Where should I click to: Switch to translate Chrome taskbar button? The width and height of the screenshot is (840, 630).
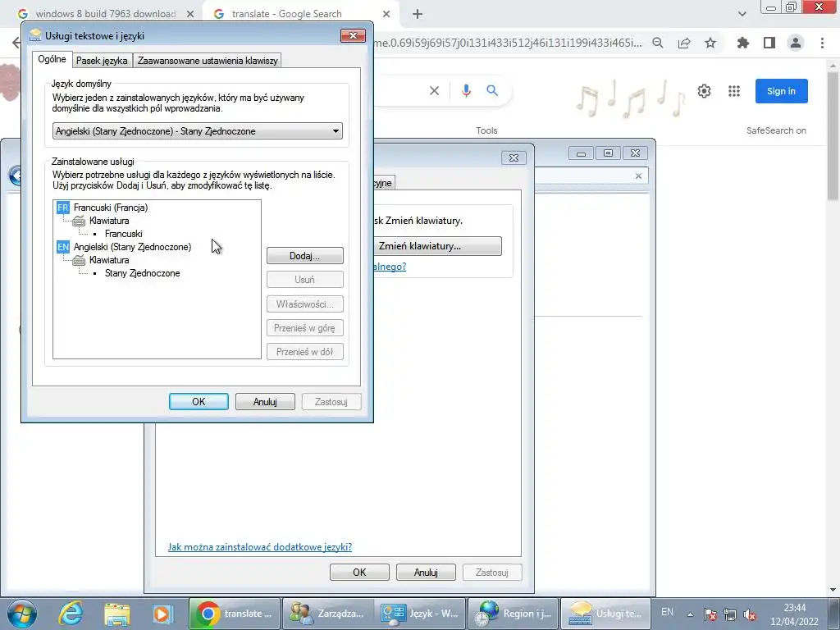234,614
